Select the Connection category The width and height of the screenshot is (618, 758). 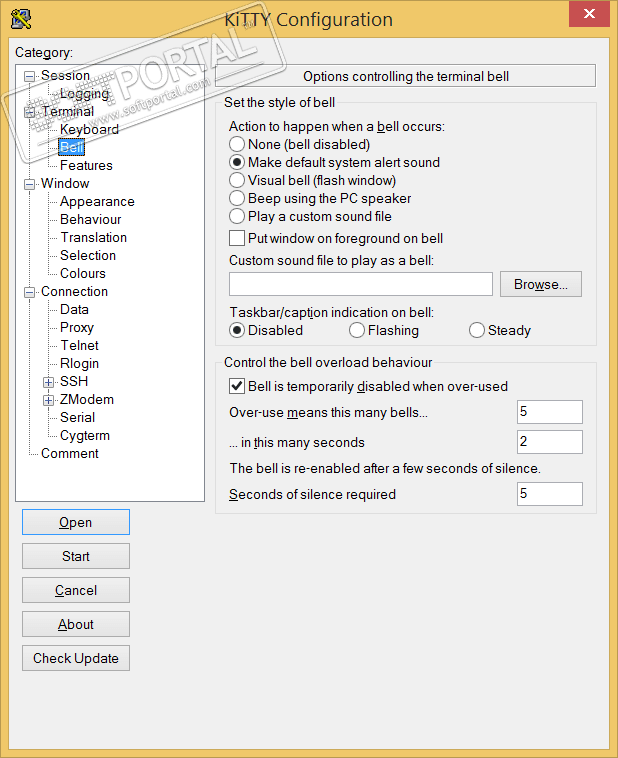[74, 291]
